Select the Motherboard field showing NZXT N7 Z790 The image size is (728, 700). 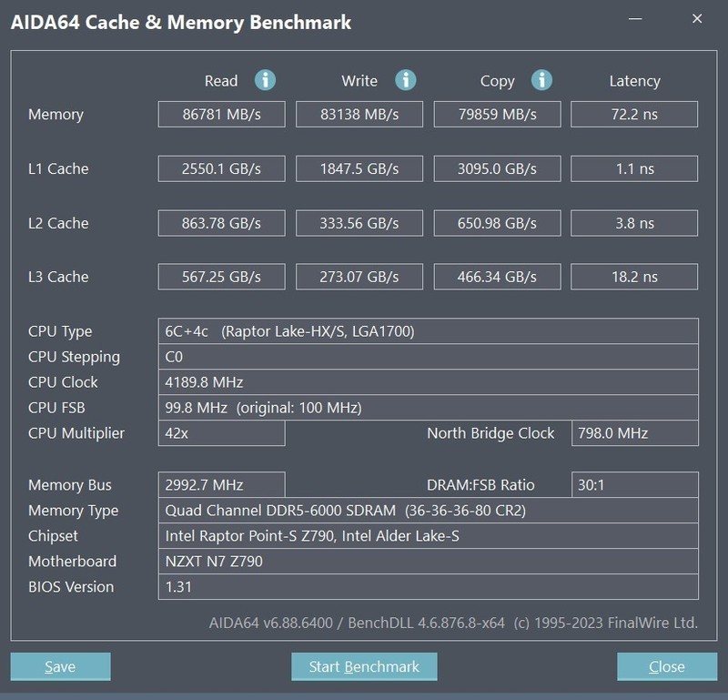364,562
